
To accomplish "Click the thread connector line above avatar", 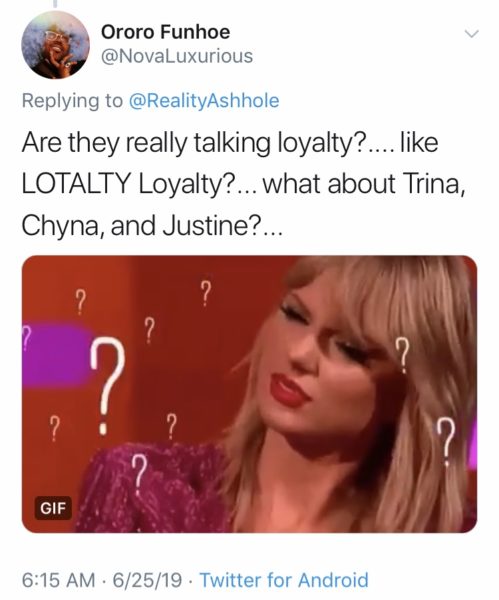I will coord(55,4).
